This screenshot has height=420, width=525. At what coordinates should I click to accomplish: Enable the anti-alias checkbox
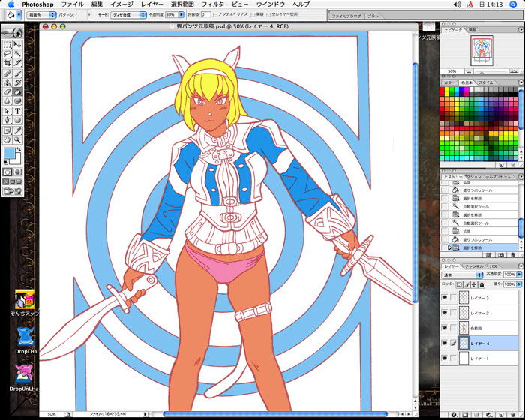[x=216, y=14]
